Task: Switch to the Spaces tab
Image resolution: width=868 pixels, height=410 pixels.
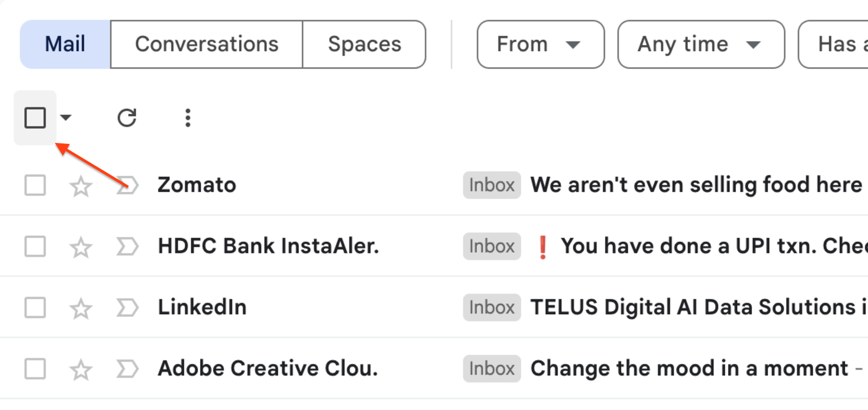Action: coord(364,44)
